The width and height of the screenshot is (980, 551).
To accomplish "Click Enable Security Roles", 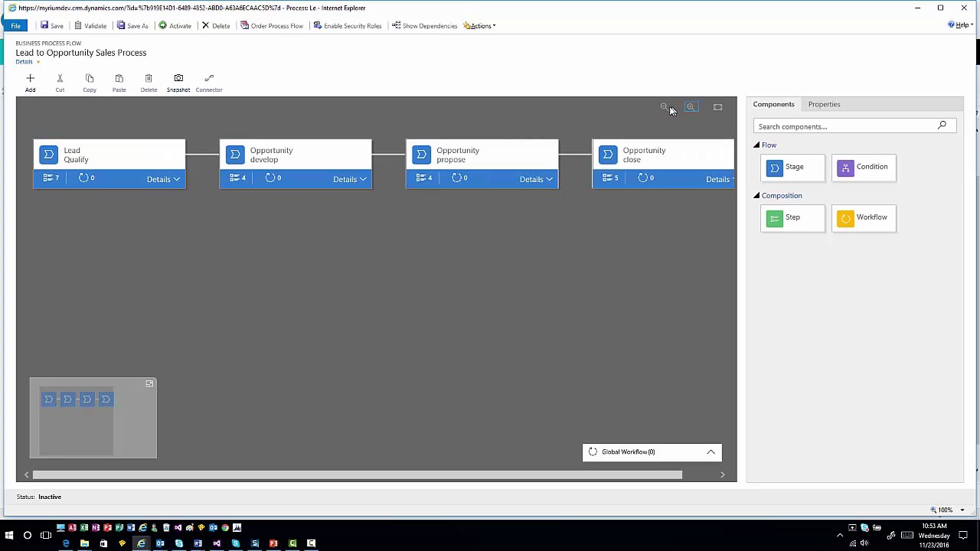I will (x=348, y=25).
